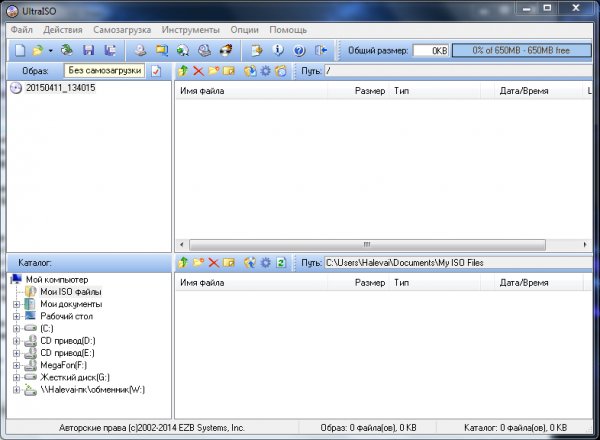
Task: Click the Save As multi-floppy icon
Action: coord(110,50)
